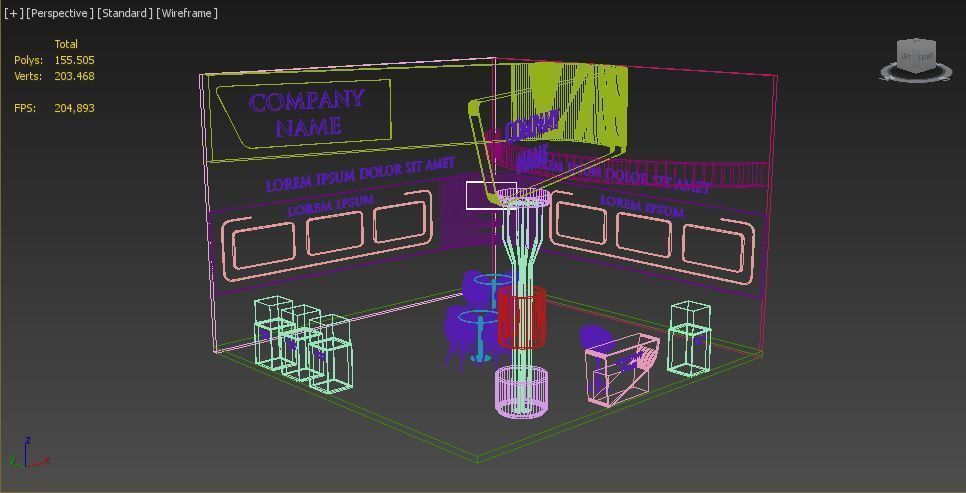Click the Verts statistic value 203.468
The width and height of the screenshot is (966, 493).
click(75, 76)
